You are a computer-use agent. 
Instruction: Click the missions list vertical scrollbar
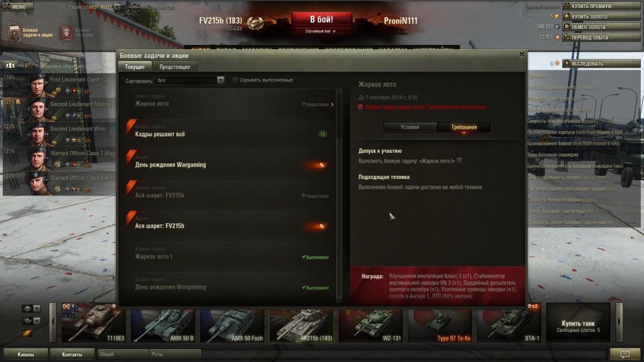click(x=339, y=195)
